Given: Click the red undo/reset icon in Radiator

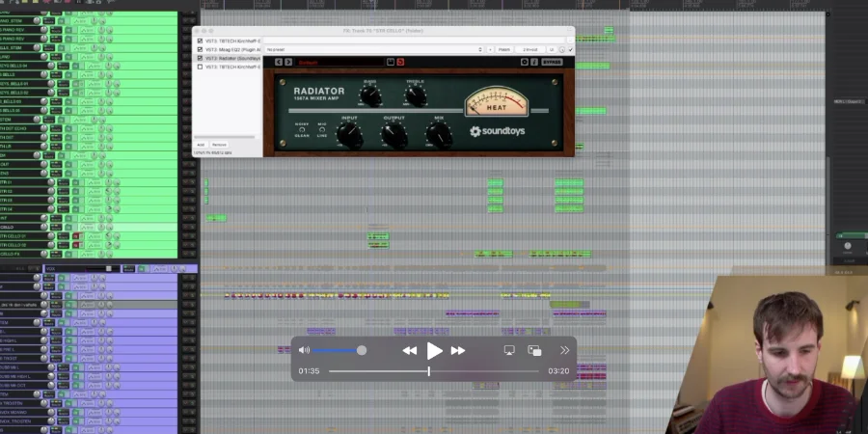Looking at the screenshot, I should [400, 62].
